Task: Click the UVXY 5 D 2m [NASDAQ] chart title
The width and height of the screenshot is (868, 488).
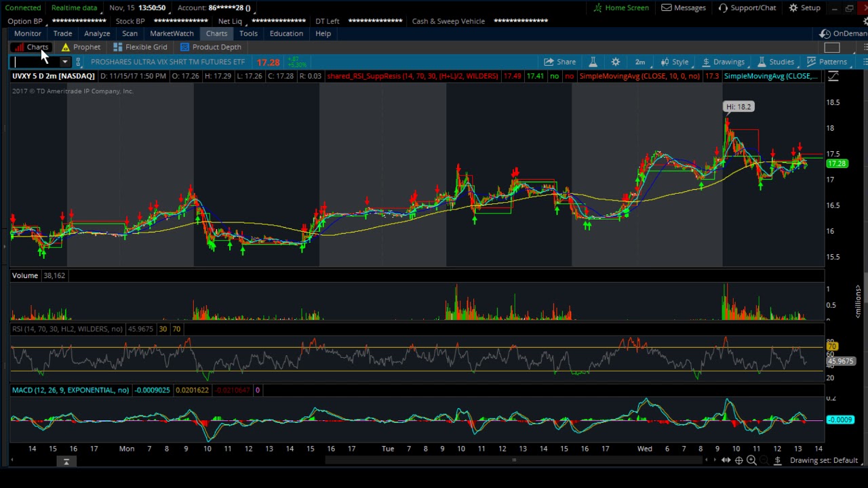Action: pos(53,76)
